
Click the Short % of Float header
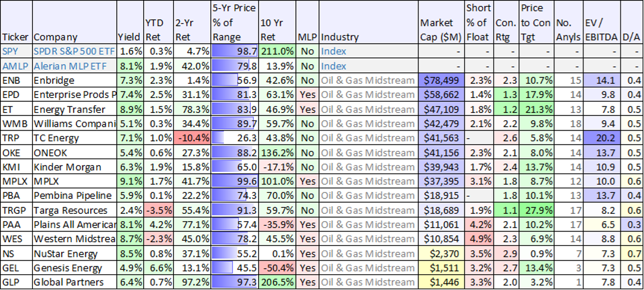coord(479,22)
